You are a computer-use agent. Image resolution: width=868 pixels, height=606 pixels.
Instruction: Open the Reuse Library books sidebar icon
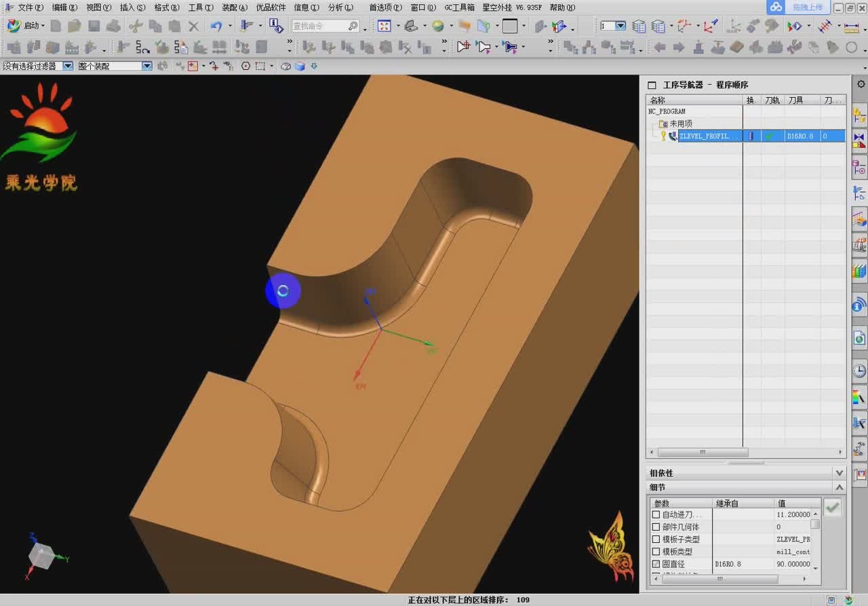[859, 271]
